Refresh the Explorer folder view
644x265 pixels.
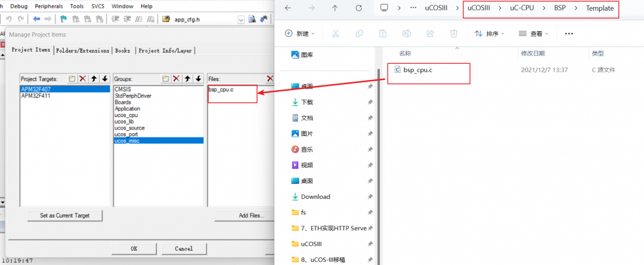click(358, 8)
